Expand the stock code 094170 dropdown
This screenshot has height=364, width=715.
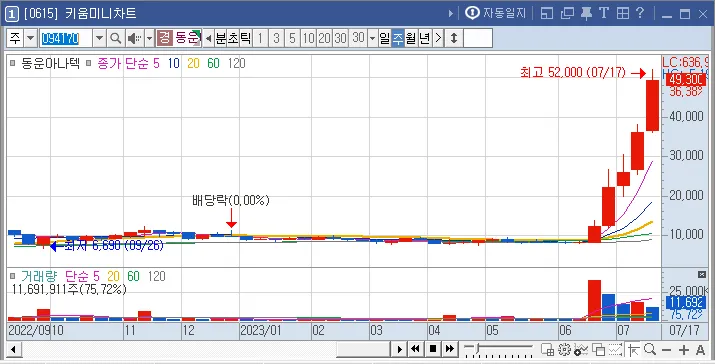pyautogui.click(x=99, y=38)
